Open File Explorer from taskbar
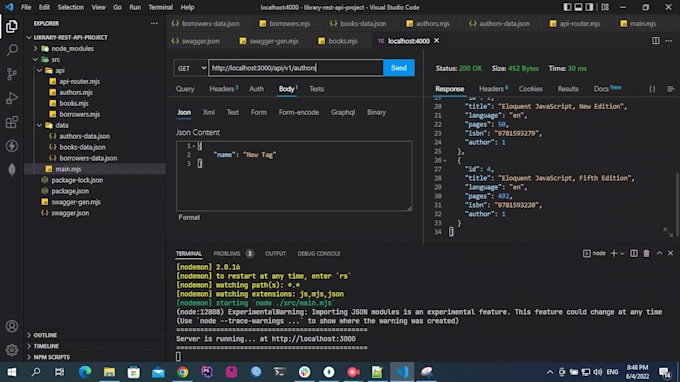680x382 pixels. coord(109,372)
